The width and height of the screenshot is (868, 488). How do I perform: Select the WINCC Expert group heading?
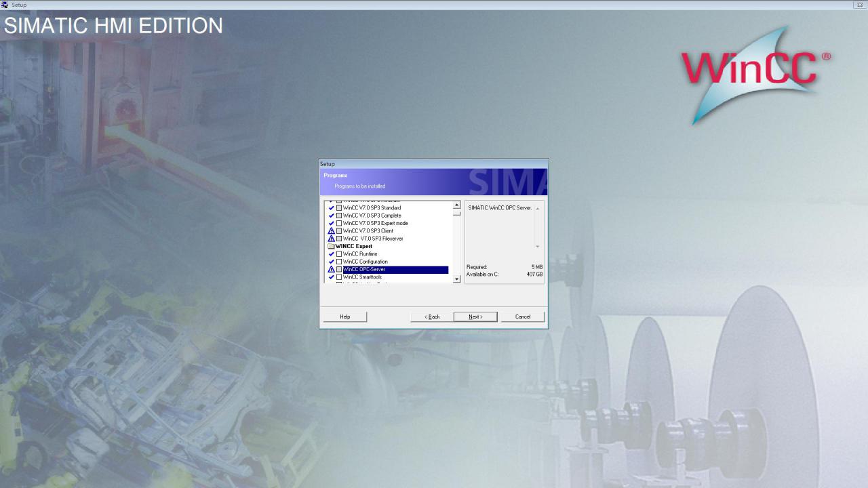(x=354, y=247)
